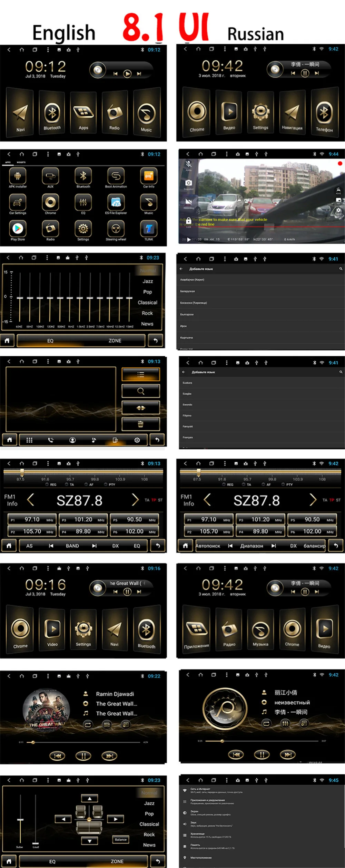Click the up arrow on balance seat screen
The height and width of the screenshot is (868, 345).
90,799
